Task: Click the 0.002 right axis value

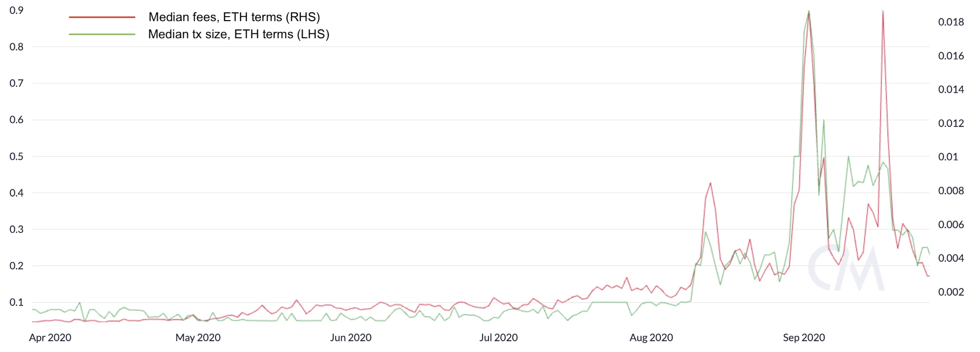Action: point(951,292)
